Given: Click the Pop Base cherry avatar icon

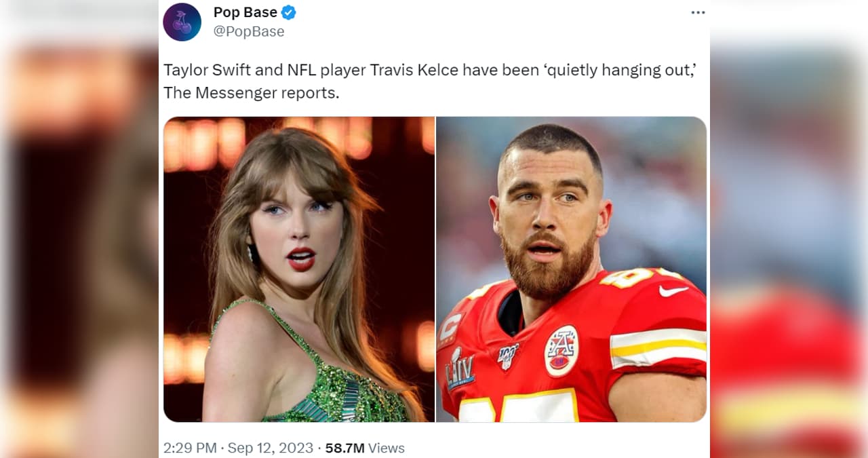Looking at the screenshot, I should pyautogui.click(x=182, y=22).
